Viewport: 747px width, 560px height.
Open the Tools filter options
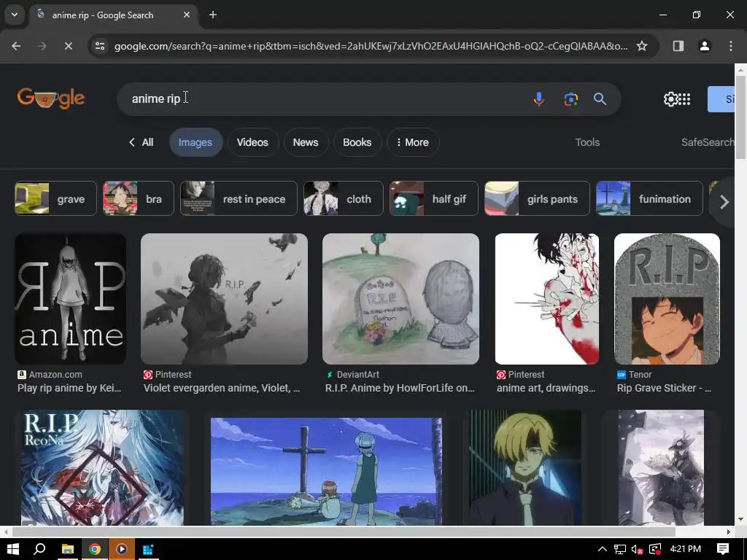tap(587, 142)
